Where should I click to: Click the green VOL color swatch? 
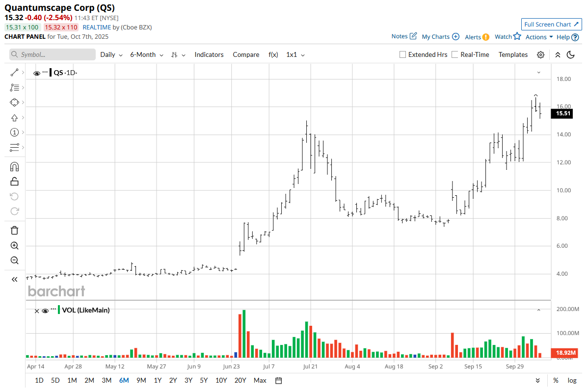[59, 310]
